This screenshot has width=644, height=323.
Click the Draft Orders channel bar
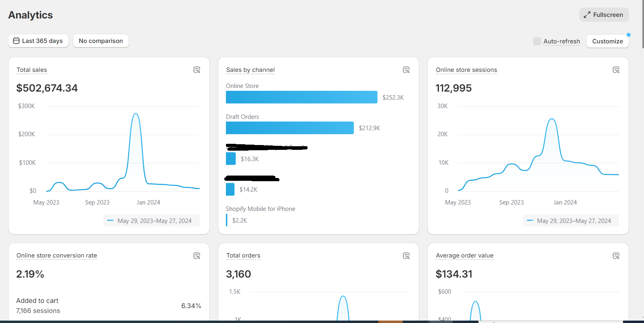(289, 128)
